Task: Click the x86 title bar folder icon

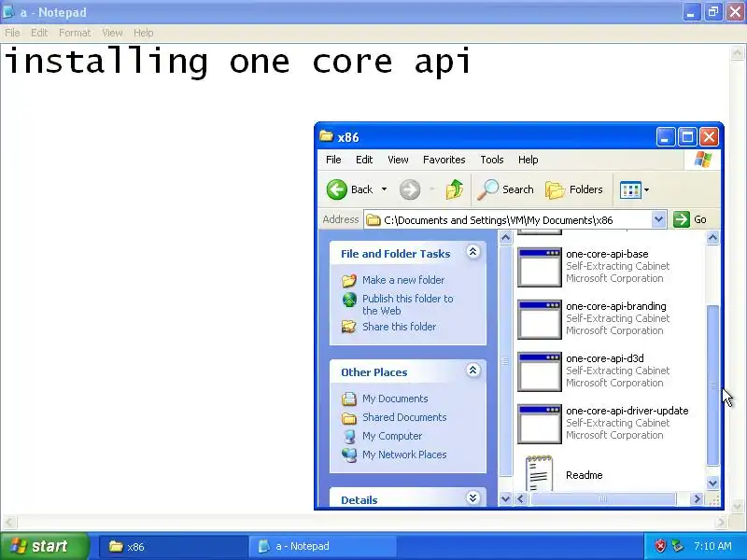Action: 326,136
